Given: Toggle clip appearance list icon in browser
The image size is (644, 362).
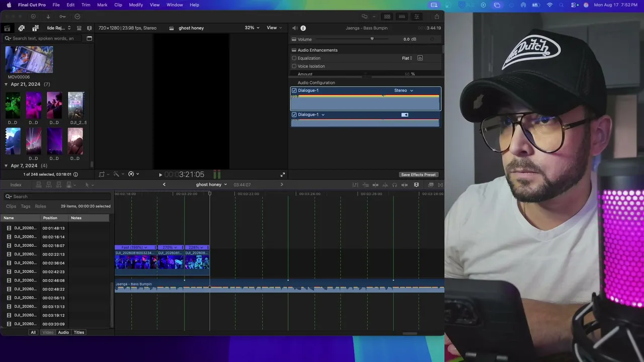Looking at the screenshot, I should coord(79,28).
